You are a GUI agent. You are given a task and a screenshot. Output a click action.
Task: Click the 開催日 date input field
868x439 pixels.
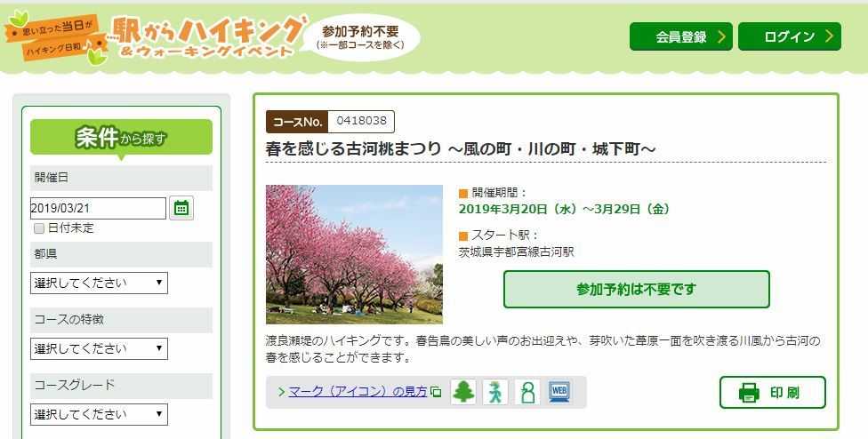point(98,209)
